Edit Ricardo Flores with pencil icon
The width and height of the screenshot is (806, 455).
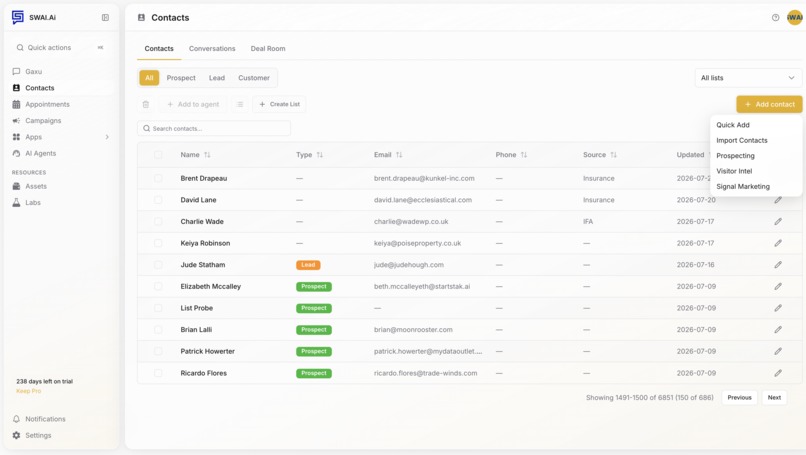(778, 373)
